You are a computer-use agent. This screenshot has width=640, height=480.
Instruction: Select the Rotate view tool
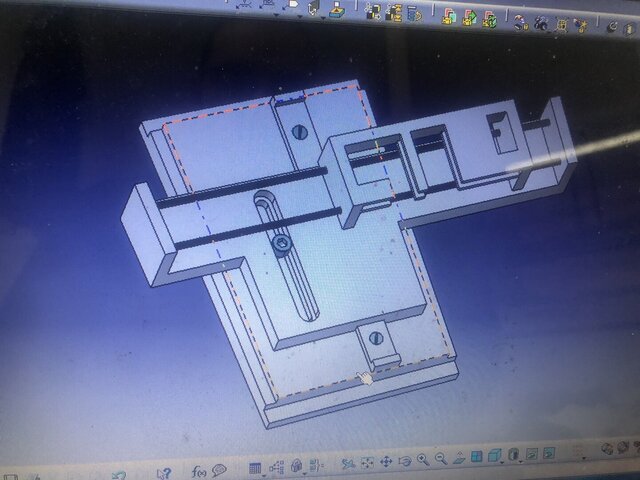click(x=404, y=460)
